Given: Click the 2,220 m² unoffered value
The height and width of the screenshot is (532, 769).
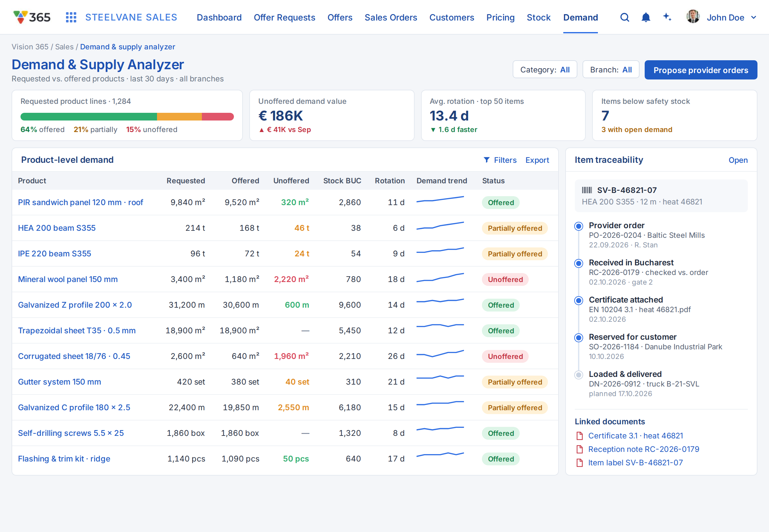Looking at the screenshot, I should click(291, 279).
